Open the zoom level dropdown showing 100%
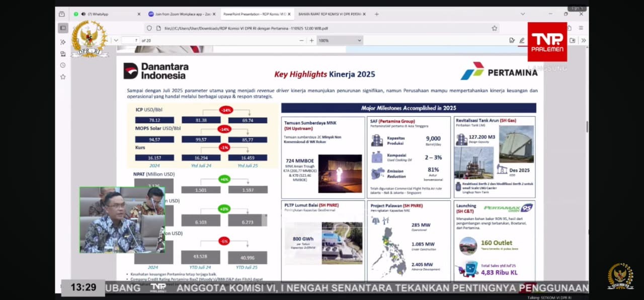The image size is (644, 300). 340,40
